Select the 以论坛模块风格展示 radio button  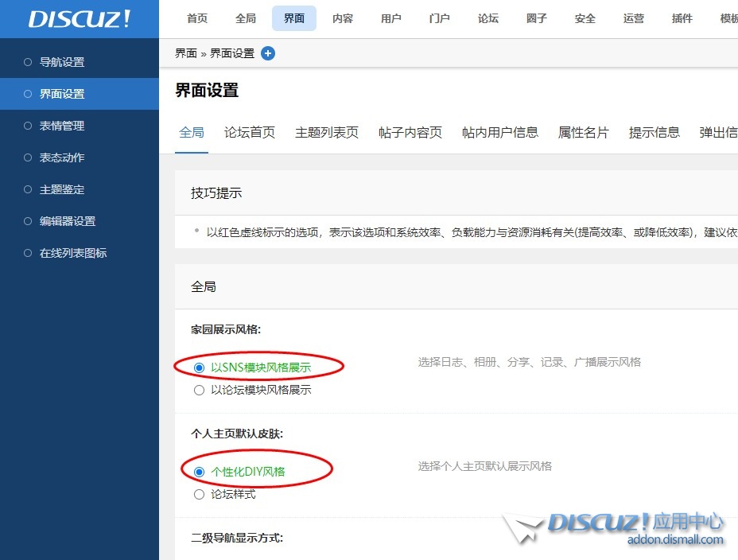click(x=199, y=390)
